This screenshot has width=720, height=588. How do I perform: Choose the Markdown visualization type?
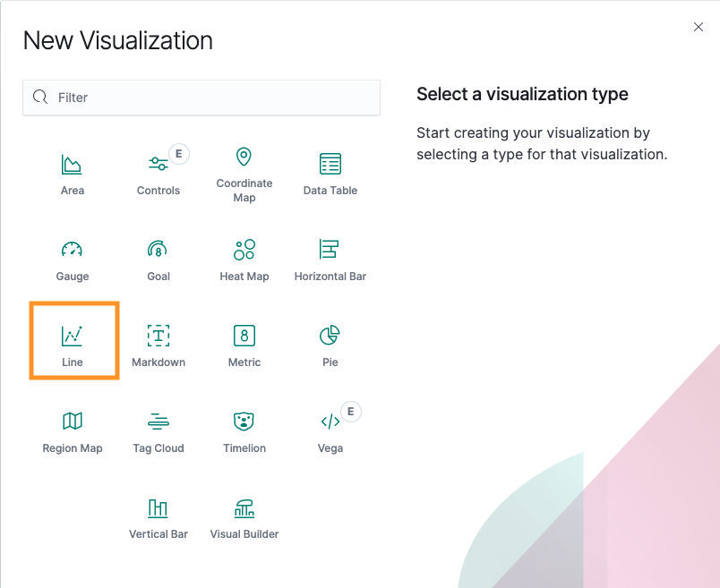tap(159, 346)
